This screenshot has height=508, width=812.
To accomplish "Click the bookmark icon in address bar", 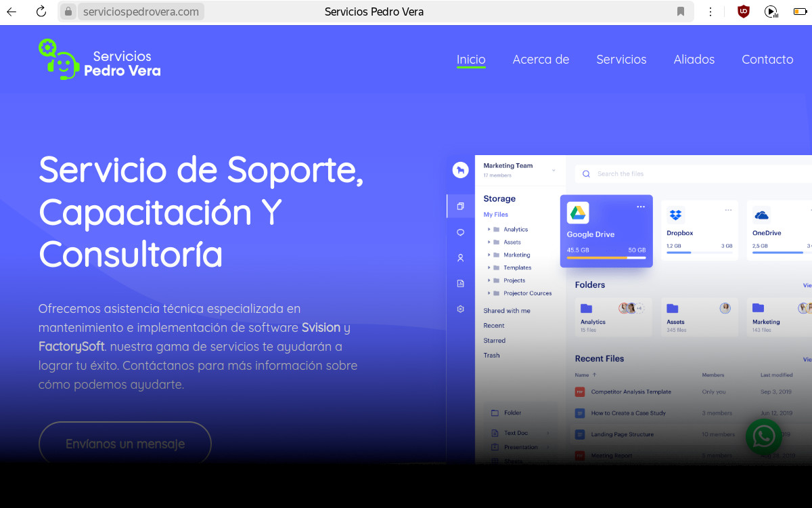I will 681,12.
